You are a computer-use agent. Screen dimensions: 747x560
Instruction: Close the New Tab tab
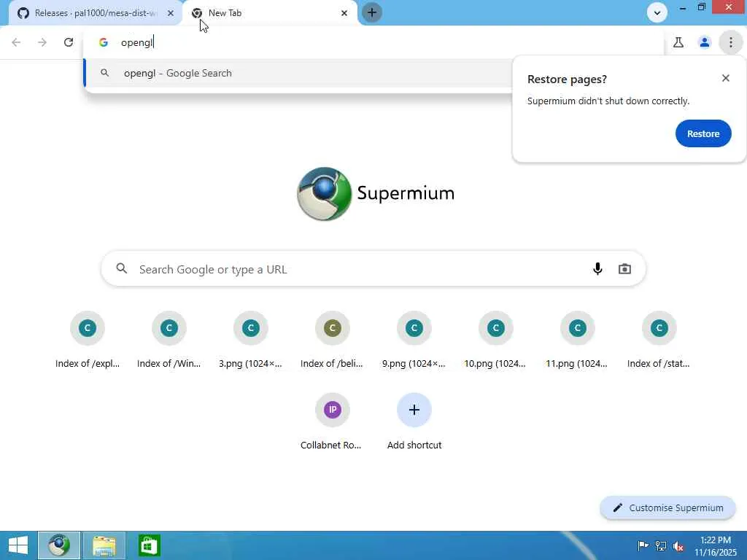(344, 13)
